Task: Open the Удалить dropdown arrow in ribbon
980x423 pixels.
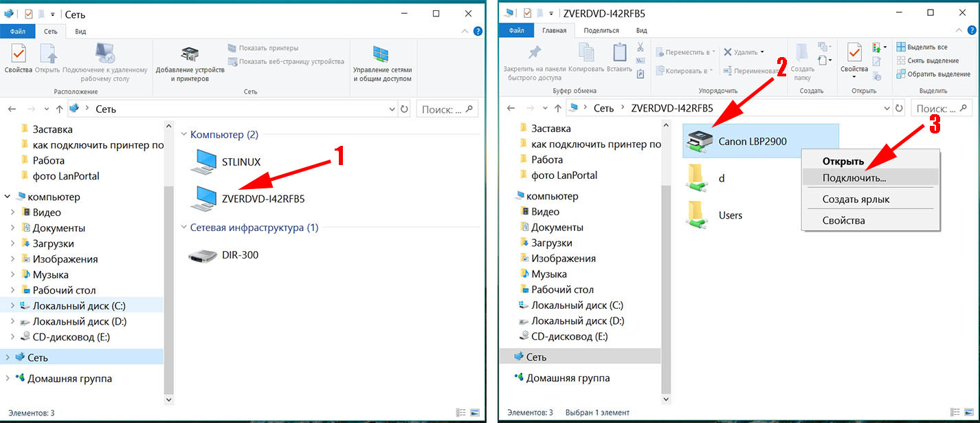Action: (x=763, y=52)
